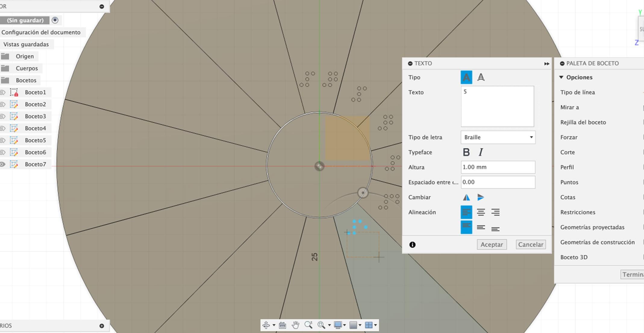Image resolution: width=644 pixels, height=333 pixels.
Task: Click the horizontal flip icon next to Cambiar
Action: click(x=466, y=198)
